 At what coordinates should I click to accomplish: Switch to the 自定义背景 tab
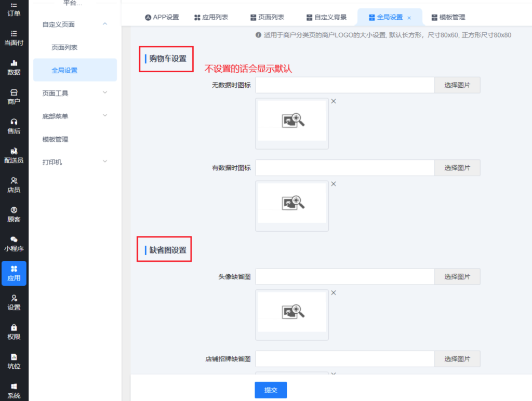pos(326,17)
